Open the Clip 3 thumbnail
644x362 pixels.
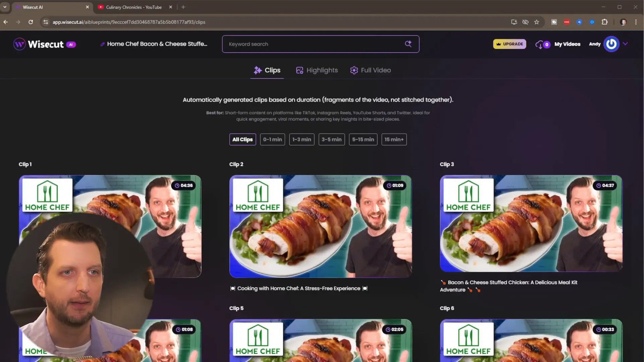click(x=531, y=223)
